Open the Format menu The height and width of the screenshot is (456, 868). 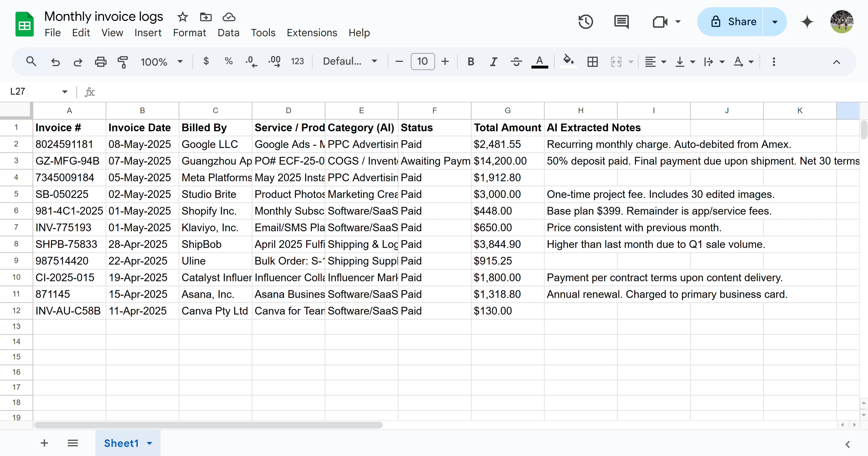click(189, 33)
